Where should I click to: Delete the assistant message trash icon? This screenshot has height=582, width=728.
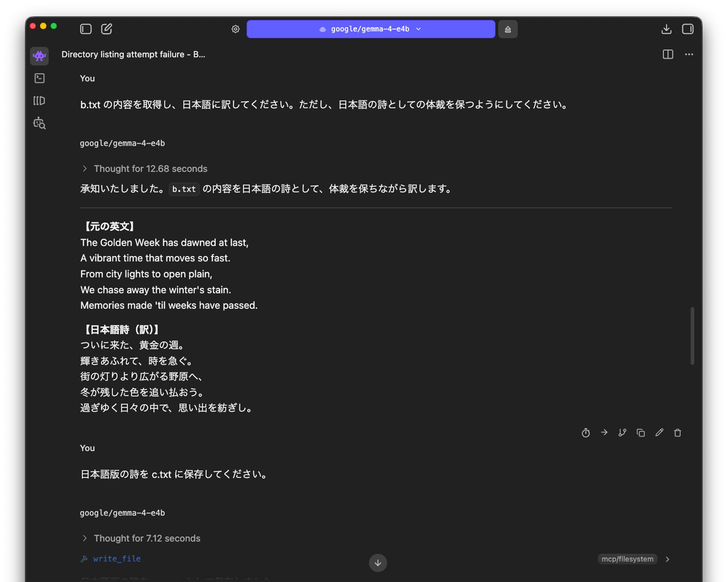pos(678,433)
